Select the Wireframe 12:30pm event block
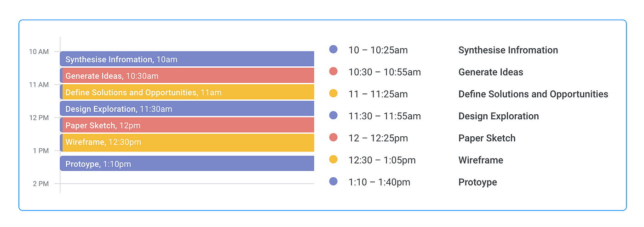Screen dimensions: 644x227 click(x=187, y=143)
